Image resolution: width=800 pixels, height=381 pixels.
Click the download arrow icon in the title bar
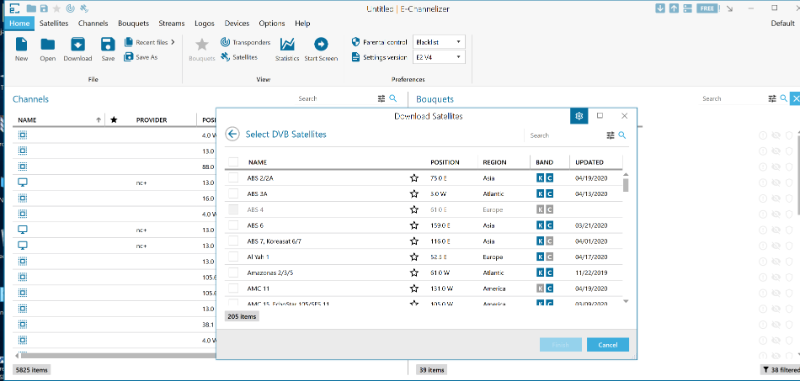point(660,8)
